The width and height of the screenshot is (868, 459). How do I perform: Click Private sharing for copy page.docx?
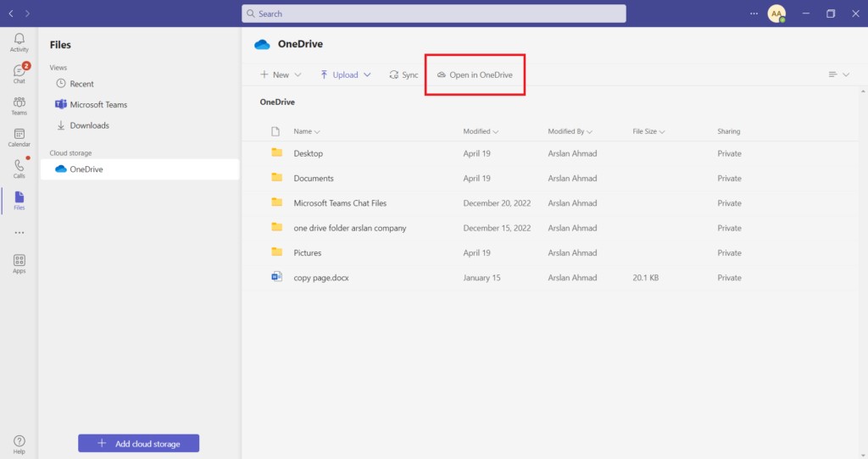pyautogui.click(x=729, y=278)
